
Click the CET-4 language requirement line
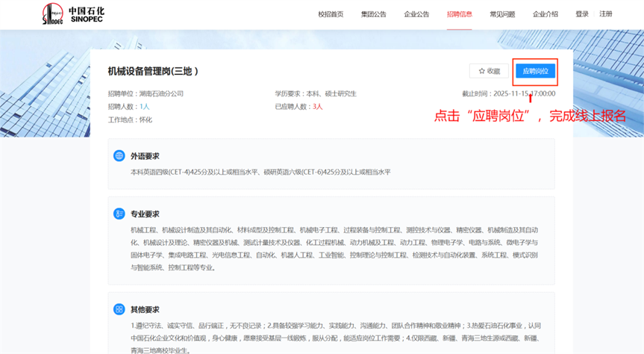[x=260, y=173]
